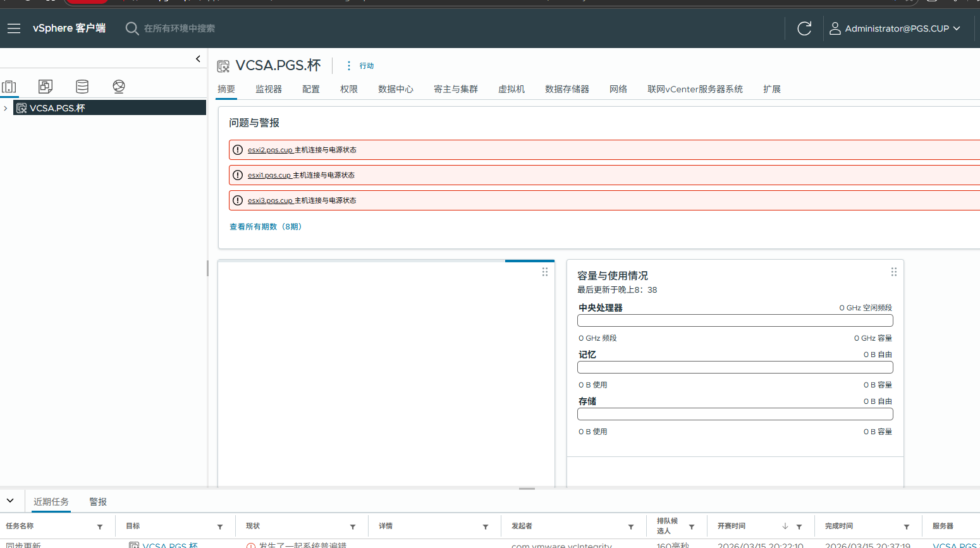Viewport: 980px width, 548px height.
Task: Grab the drag handle on the empty card
Action: [545, 272]
